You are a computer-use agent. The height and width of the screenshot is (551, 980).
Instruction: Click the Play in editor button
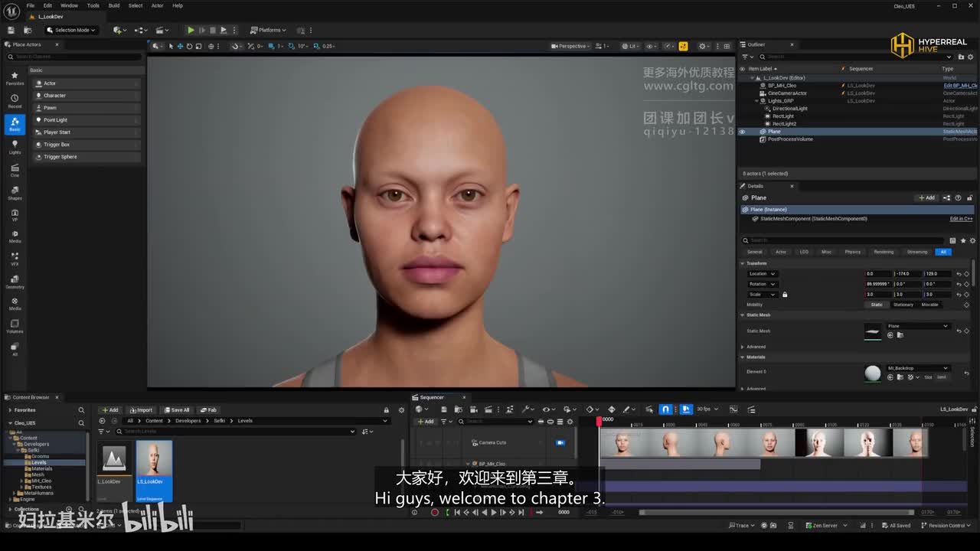click(191, 30)
